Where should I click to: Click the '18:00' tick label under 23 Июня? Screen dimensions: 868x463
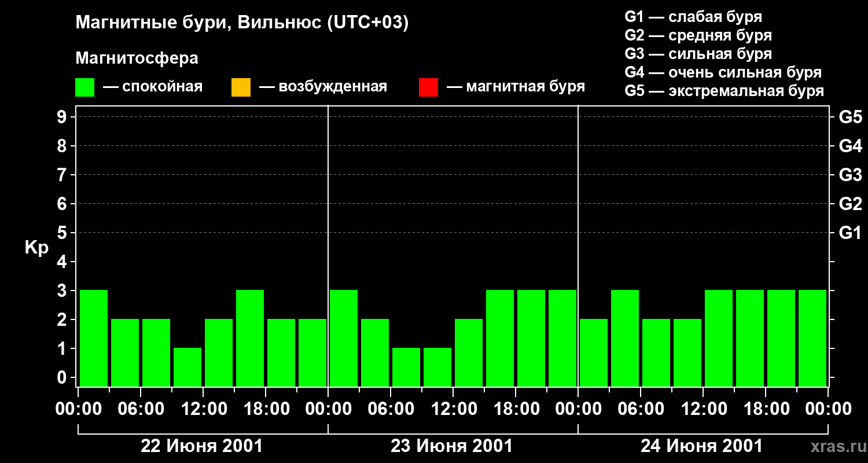516,409
